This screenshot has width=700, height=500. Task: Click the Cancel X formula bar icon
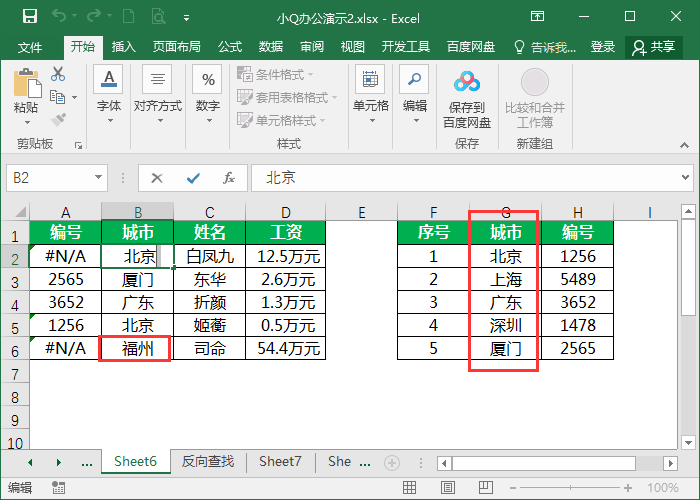tap(157, 178)
